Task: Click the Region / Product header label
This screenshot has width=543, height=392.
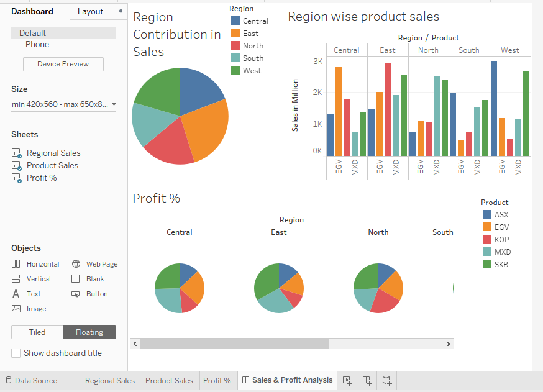Action: tap(429, 38)
